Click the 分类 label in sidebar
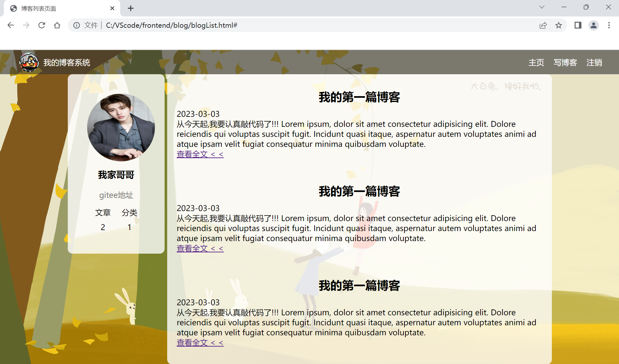Screen dimensions: 619x364 [129, 213]
